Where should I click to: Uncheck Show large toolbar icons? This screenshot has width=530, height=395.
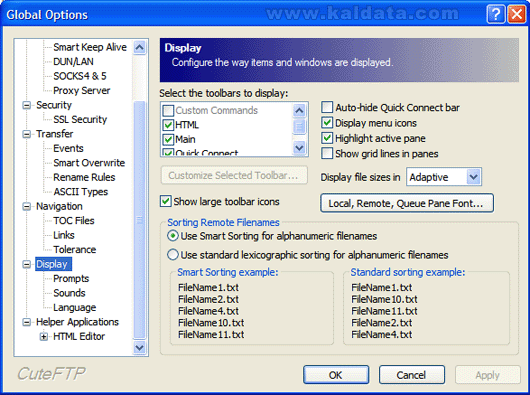coord(166,201)
